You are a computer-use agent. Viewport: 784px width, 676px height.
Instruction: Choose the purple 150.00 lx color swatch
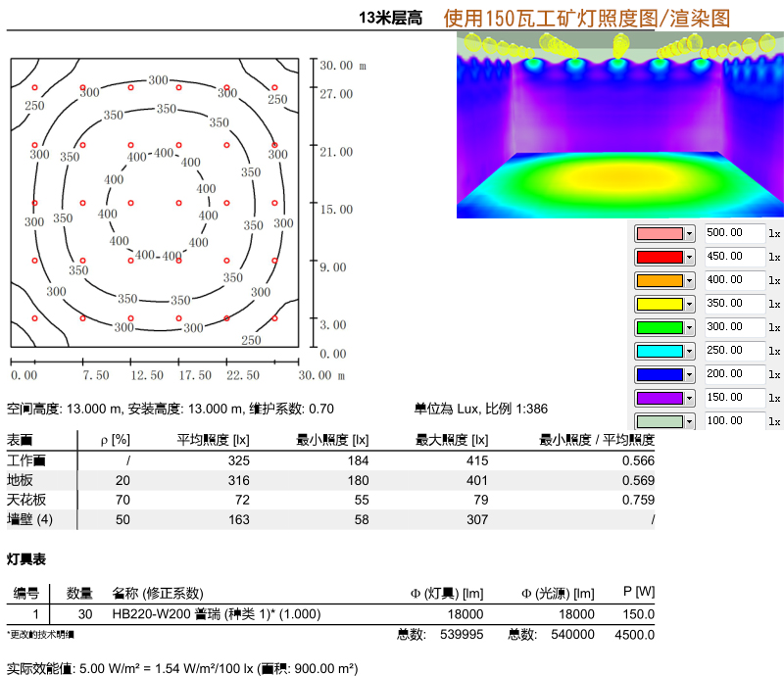[x=660, y=398]
